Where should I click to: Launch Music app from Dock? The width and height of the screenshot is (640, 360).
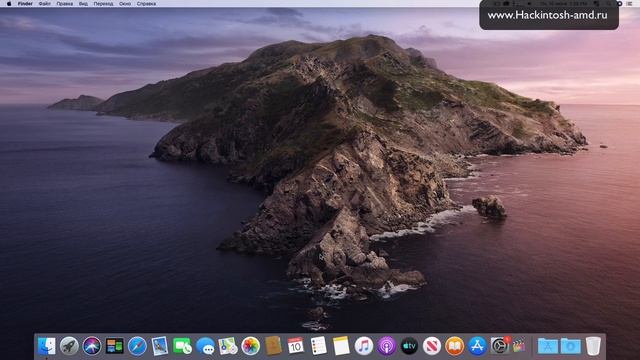[364, 346]
